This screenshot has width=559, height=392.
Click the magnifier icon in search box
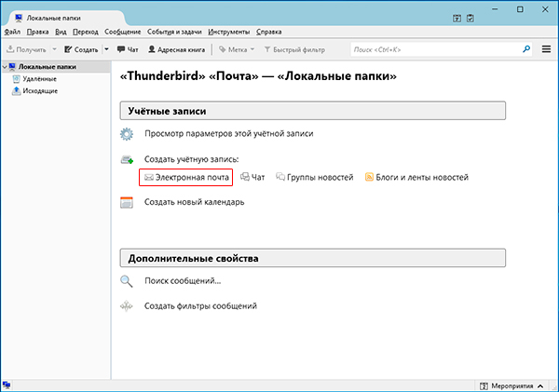(526, 49)
